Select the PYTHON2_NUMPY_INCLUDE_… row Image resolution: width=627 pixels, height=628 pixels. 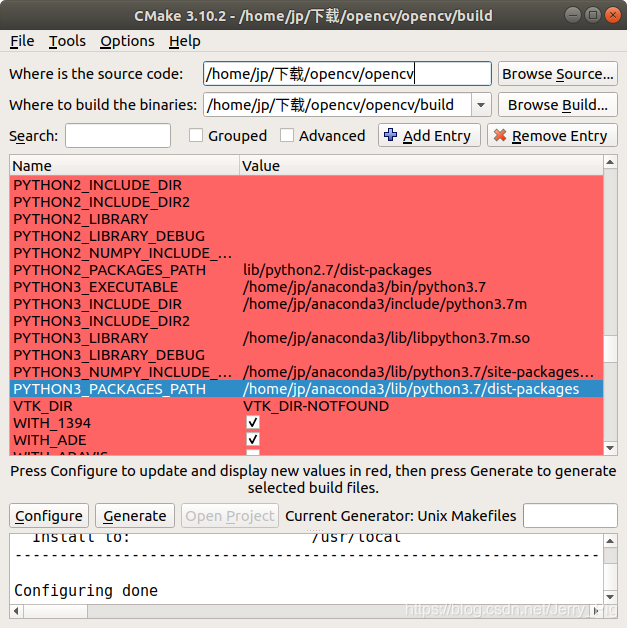(x=306, y=253)
